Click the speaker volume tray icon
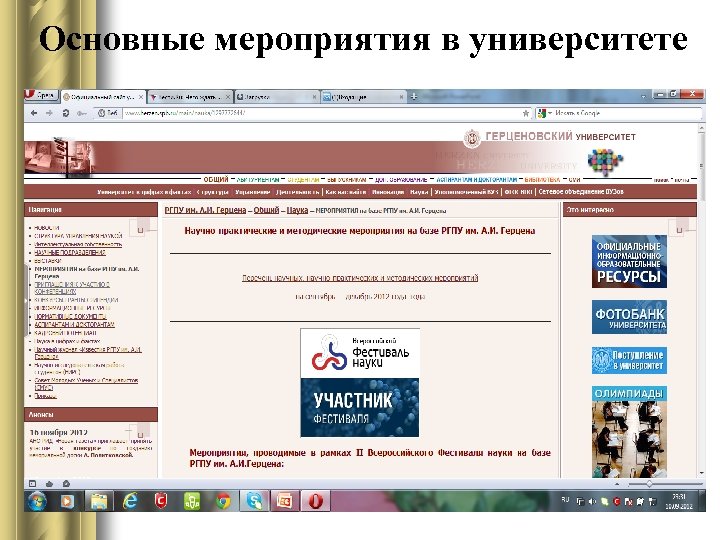 [x=592, y=502]
